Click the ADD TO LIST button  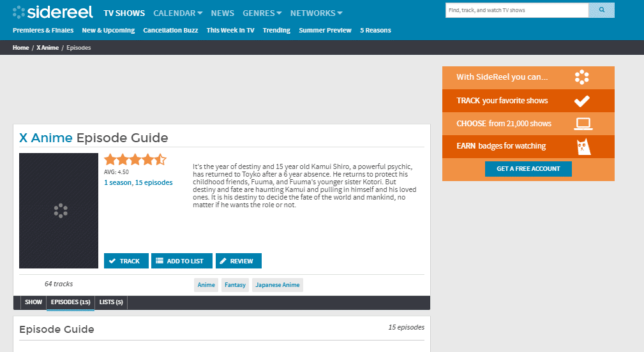181,261
